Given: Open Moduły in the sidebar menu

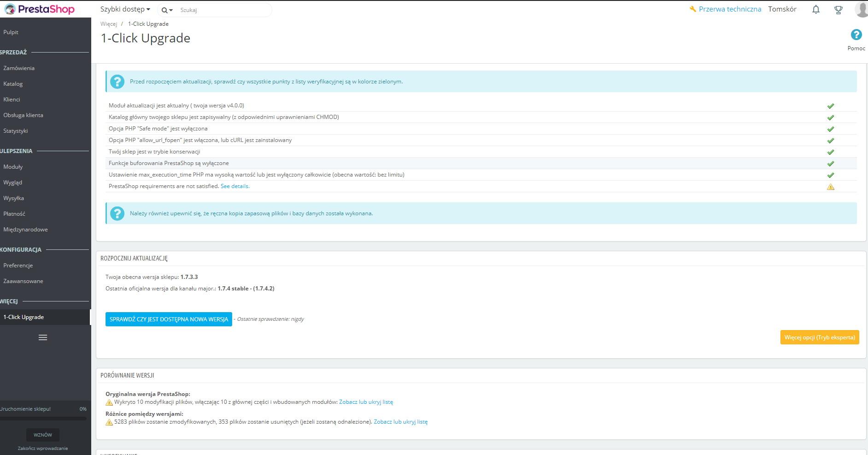Looking at the screenshot, I should (13, 167).
